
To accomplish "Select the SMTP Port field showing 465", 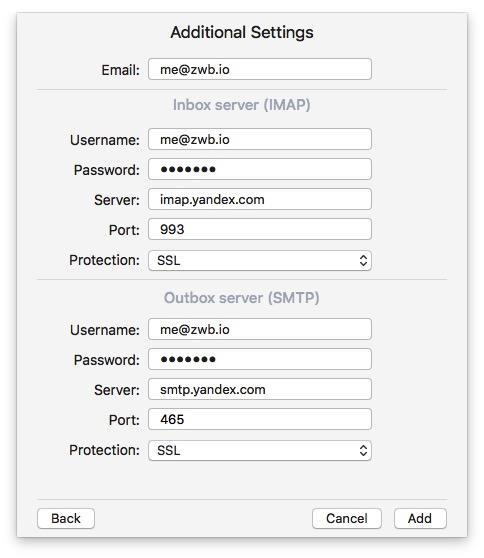I will tap(260, 419).
